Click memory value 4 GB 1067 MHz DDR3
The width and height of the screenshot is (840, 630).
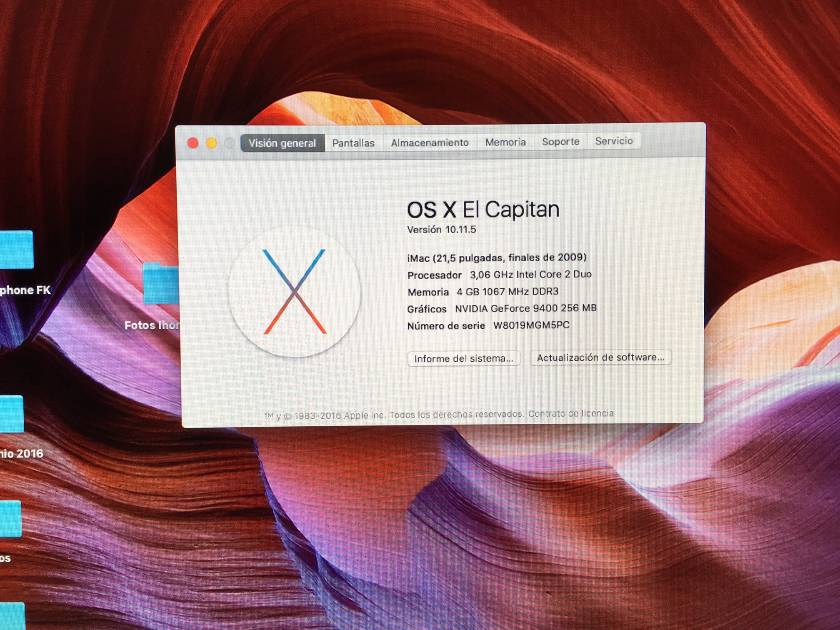coord(507,292)
